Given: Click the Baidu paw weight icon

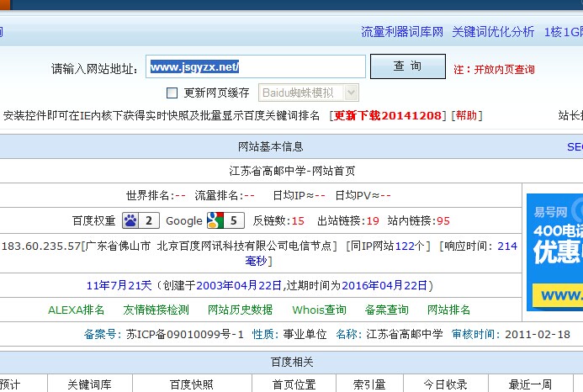Looking at the screenshot, I should (131, 220).
